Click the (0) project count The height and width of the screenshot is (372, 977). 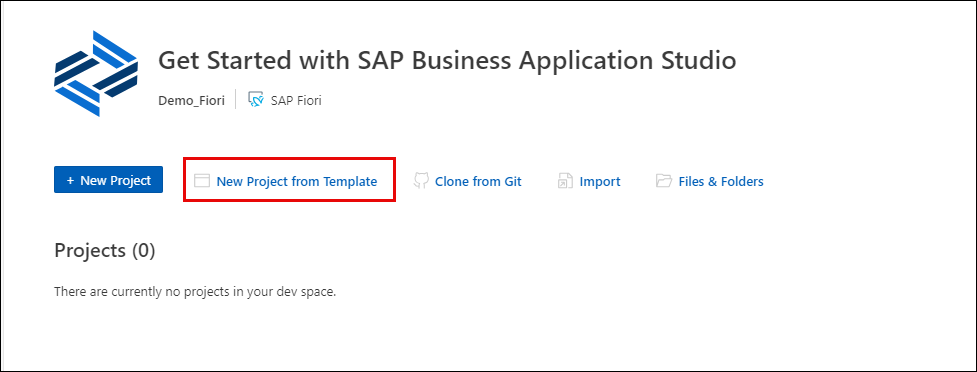(x=143, y=250)
